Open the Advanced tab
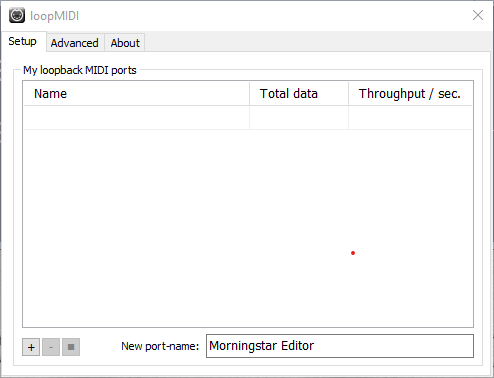 click(75, 43)
